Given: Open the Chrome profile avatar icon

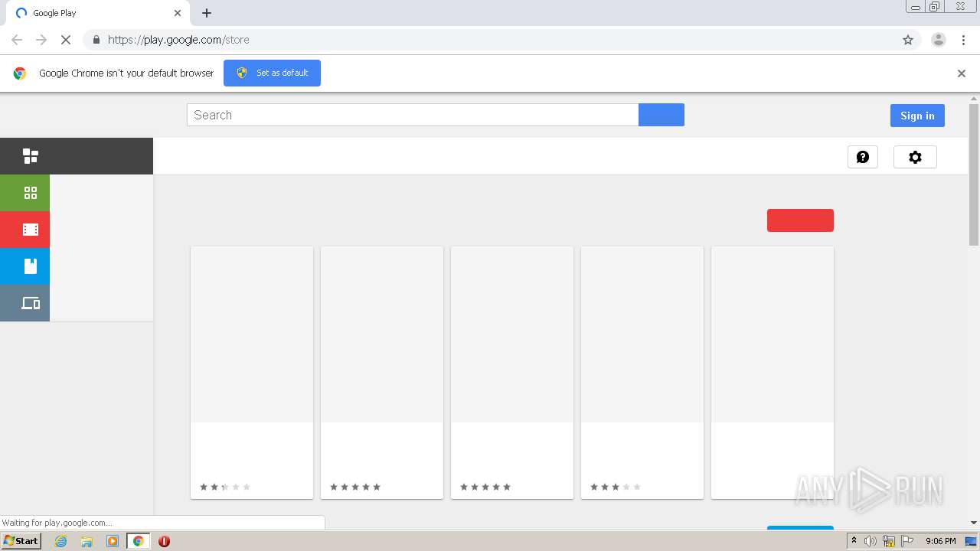Looking at the screenshot, I should point(939,40).
